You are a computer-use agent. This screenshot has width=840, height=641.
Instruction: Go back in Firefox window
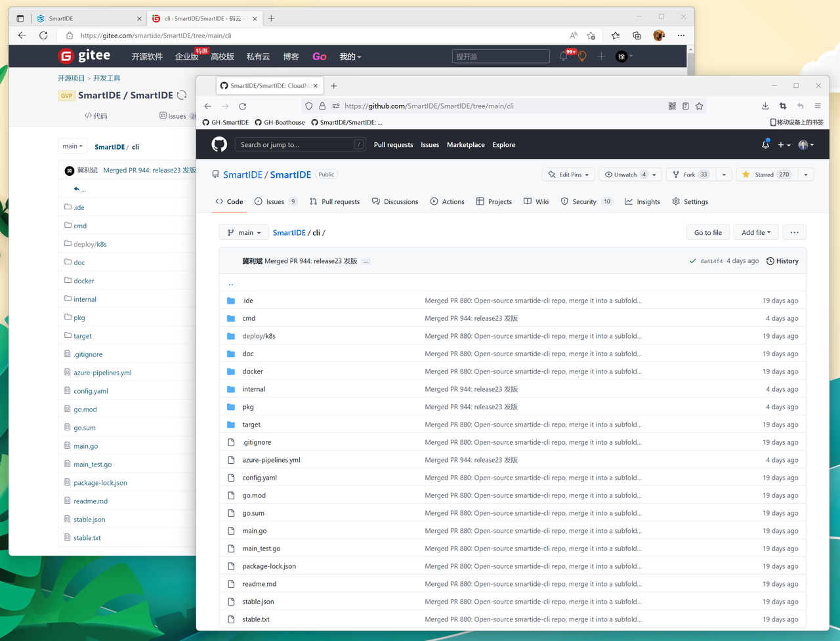(x=208, y=106)
